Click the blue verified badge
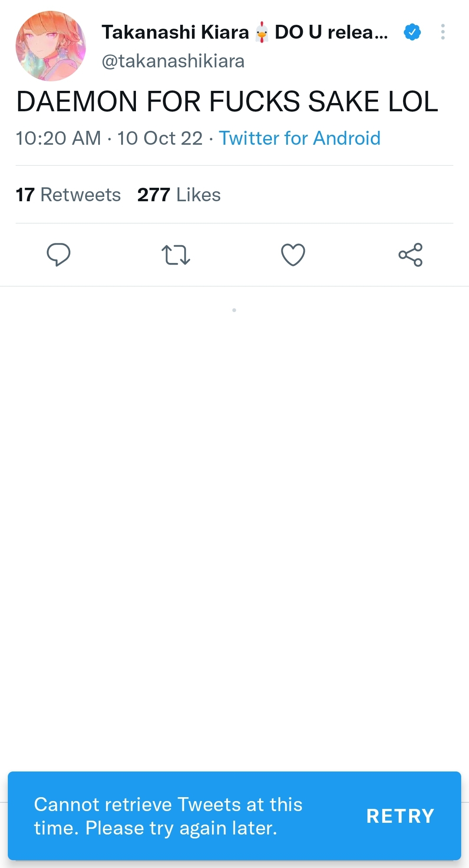The height and width of the screenshot is (868, 469). [412, 32]
